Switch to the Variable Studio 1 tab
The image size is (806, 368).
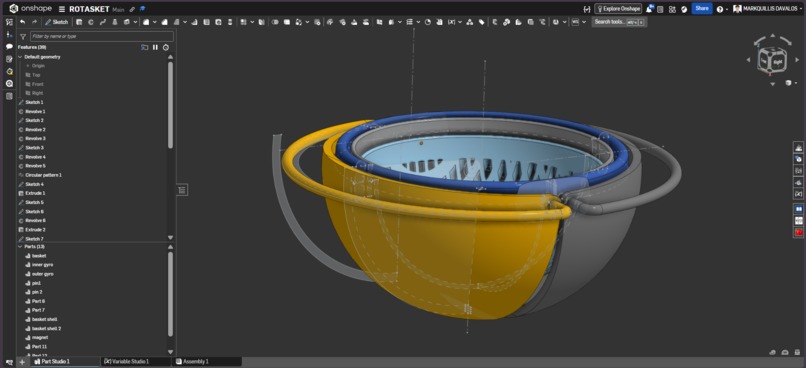pyautogui.click(x=136, y=362)
